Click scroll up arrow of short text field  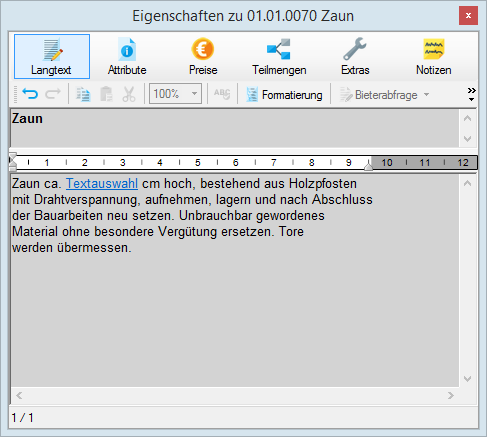pyautogui.click(x=467, y=118)
